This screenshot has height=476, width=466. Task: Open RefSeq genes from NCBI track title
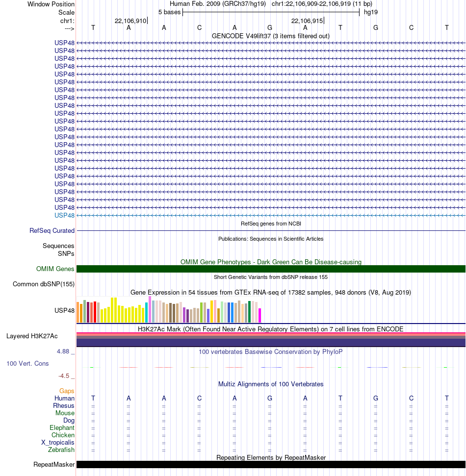pos(271,224)
